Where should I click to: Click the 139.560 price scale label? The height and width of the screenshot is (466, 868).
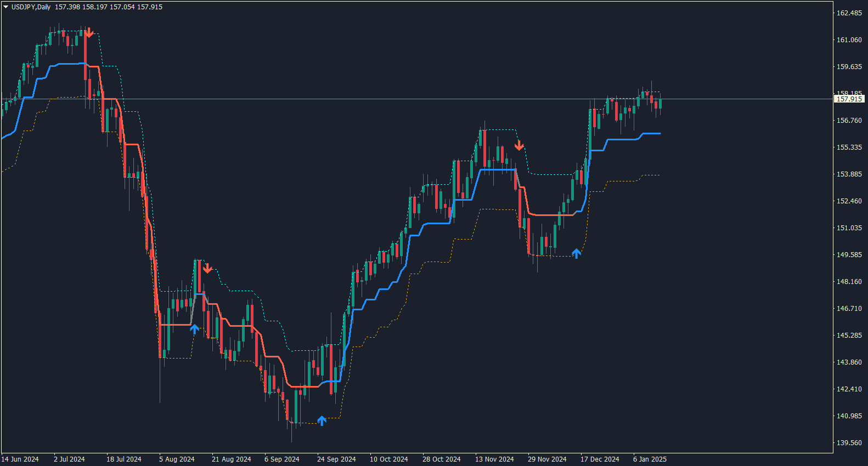[849, 443]
